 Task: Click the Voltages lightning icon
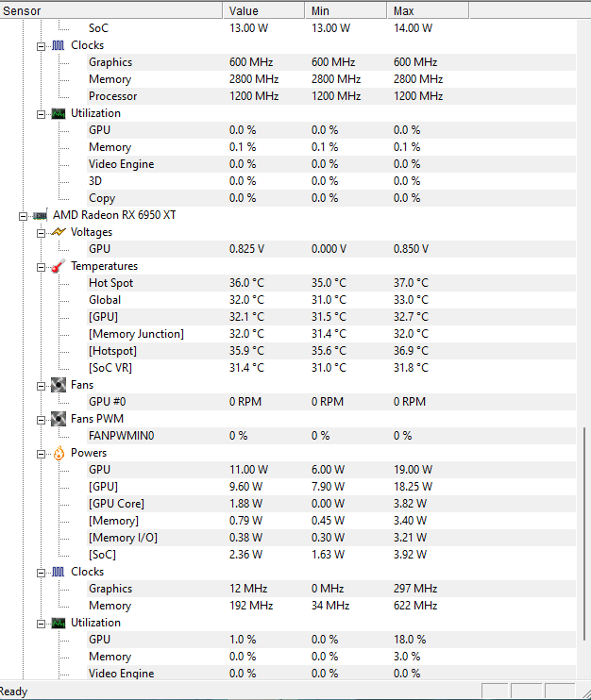(59, 232)
